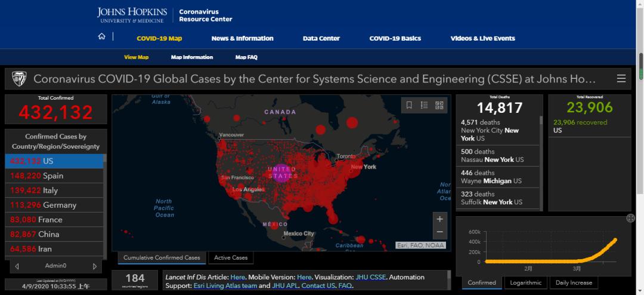Select the Map Information submenu item
Screen dimensions: 644x295
192,57
